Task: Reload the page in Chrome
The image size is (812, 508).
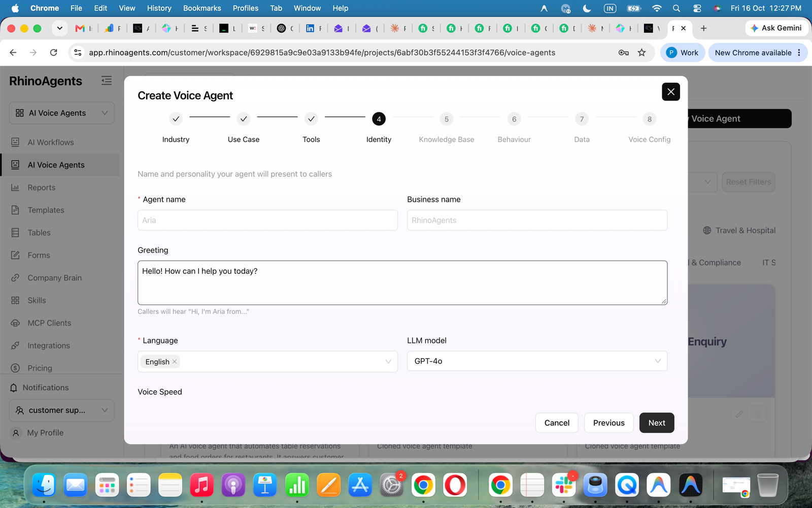Action: click(53, 52)
